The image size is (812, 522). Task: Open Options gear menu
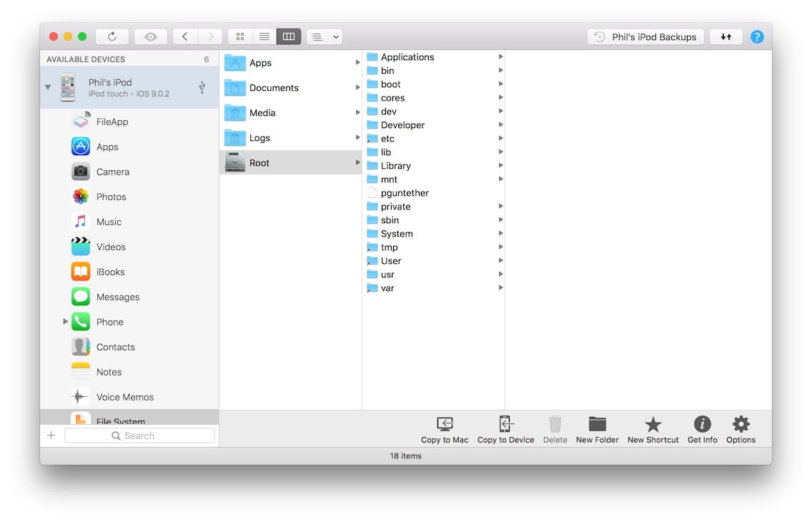741,430
